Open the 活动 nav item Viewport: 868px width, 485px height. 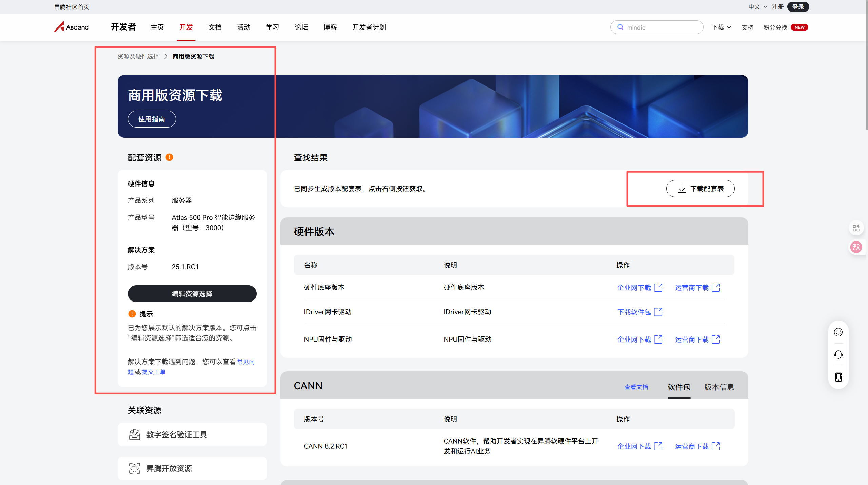point(244,27)
